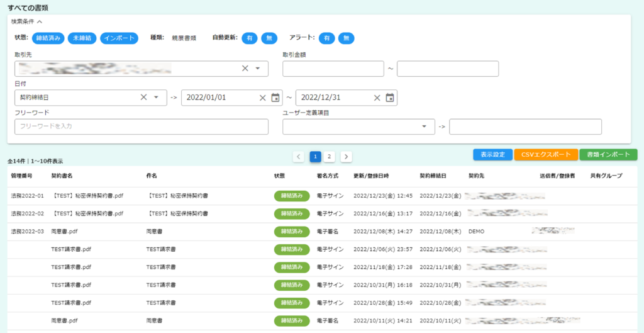
Task: Go to next page using right arrow
Action: pos(346,156)
